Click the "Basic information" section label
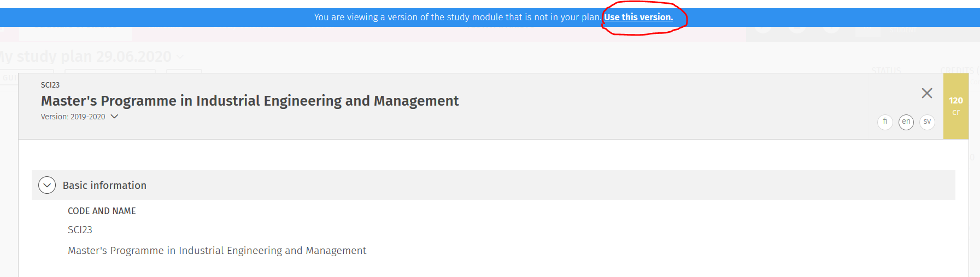 [104, 185]
